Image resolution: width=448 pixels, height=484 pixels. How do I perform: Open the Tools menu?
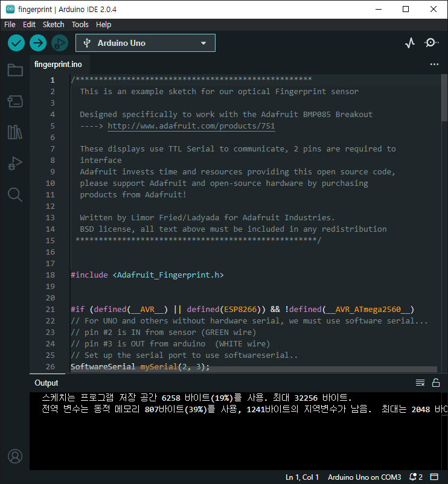[80, 24]
